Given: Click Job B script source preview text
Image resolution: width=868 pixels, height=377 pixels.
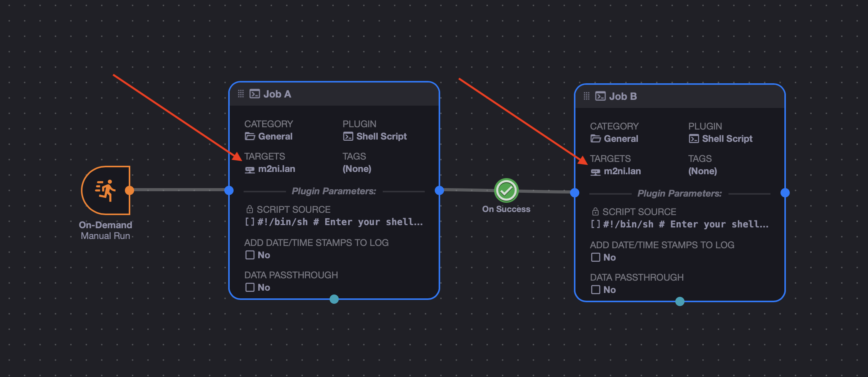Looking at the screenshot, I should [686, 224].
